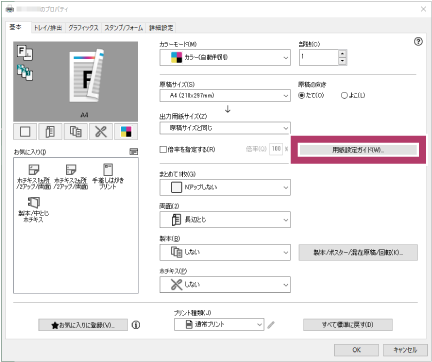
Task: Select たて portrait orientation radio
Action: coord(301,95)
